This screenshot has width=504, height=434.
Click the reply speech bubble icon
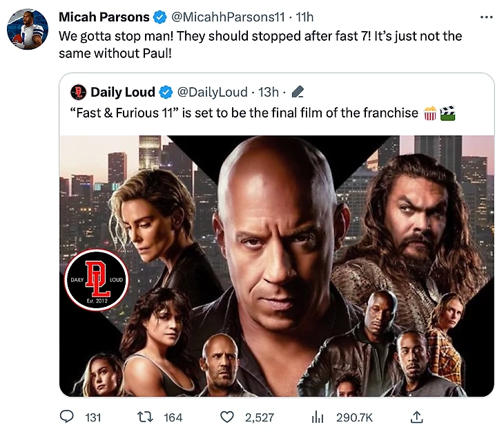click(x=67, y=417)
